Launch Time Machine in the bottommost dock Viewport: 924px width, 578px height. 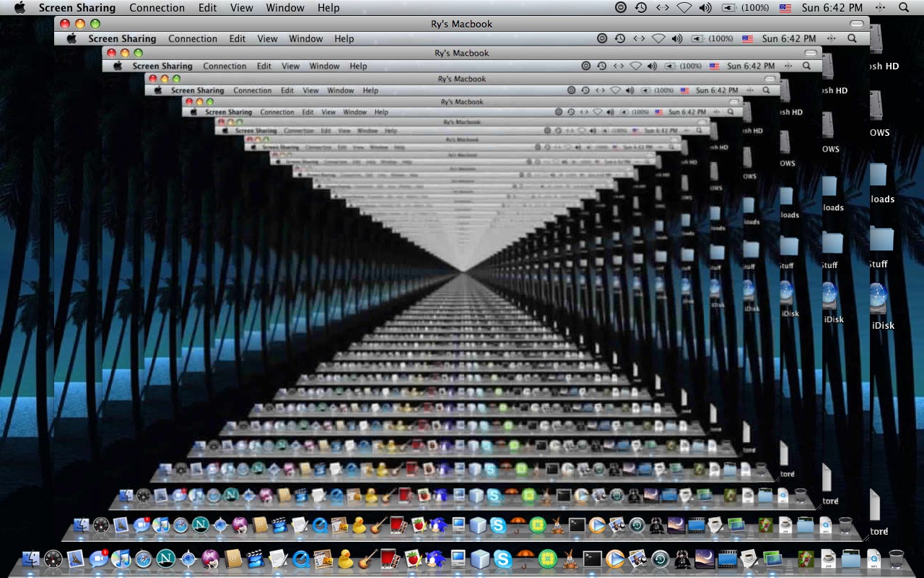click(x=661, y=558)
